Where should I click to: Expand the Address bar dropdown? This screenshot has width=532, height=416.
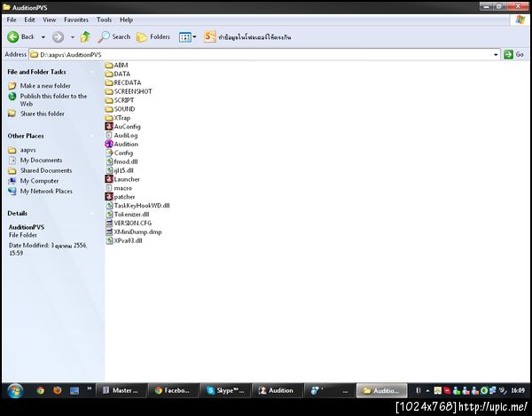[496, 55]
